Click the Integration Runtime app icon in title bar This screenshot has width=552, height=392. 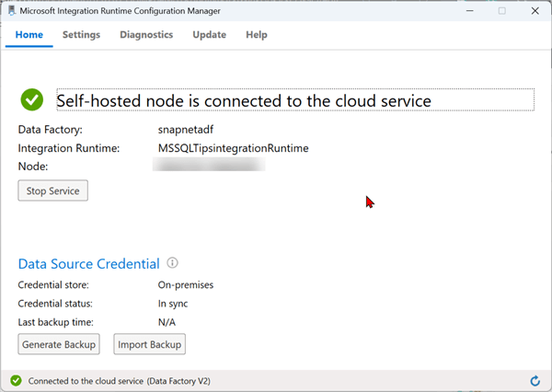tap(12, 10)
